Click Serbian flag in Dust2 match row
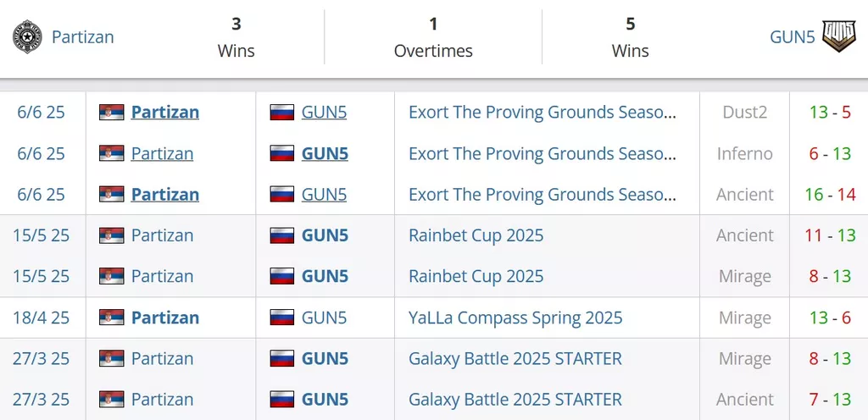The image size is (868, 420). (x=111, y=112)
